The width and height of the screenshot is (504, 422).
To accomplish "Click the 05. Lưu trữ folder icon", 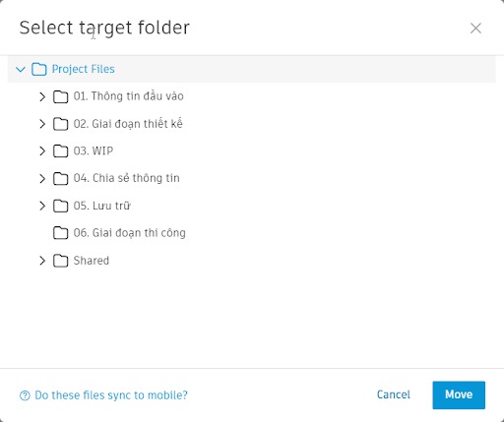I will click(60, 206).
